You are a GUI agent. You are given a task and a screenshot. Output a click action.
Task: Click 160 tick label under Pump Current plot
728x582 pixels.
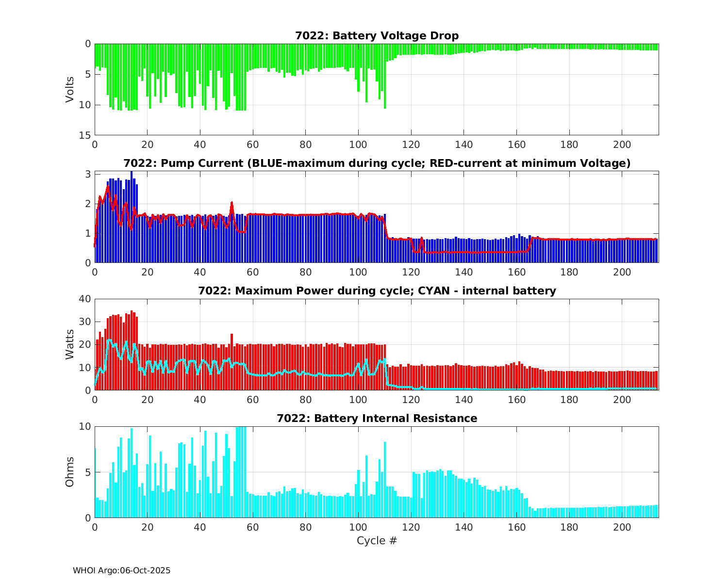pos(516,273)
